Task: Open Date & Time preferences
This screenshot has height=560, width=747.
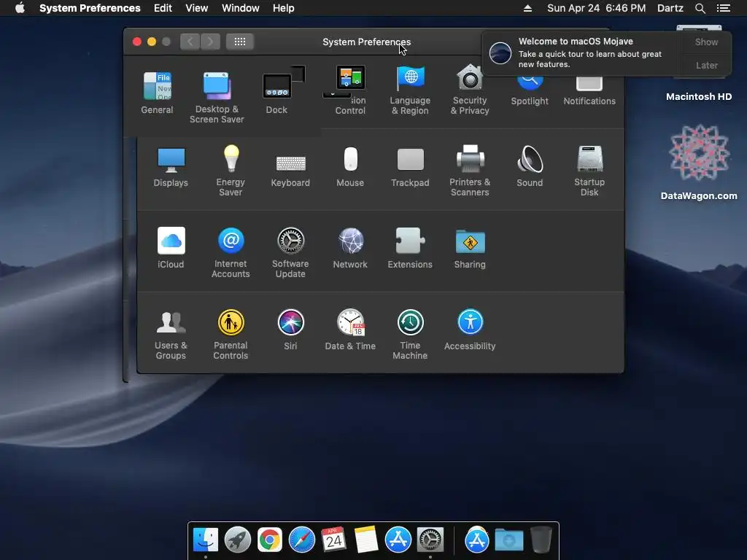Action: [x=350, y=330]
